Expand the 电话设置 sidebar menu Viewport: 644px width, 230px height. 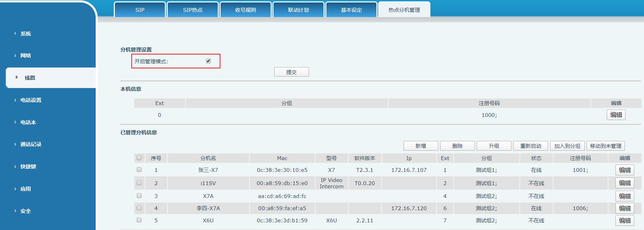click(x=31, y=100)
